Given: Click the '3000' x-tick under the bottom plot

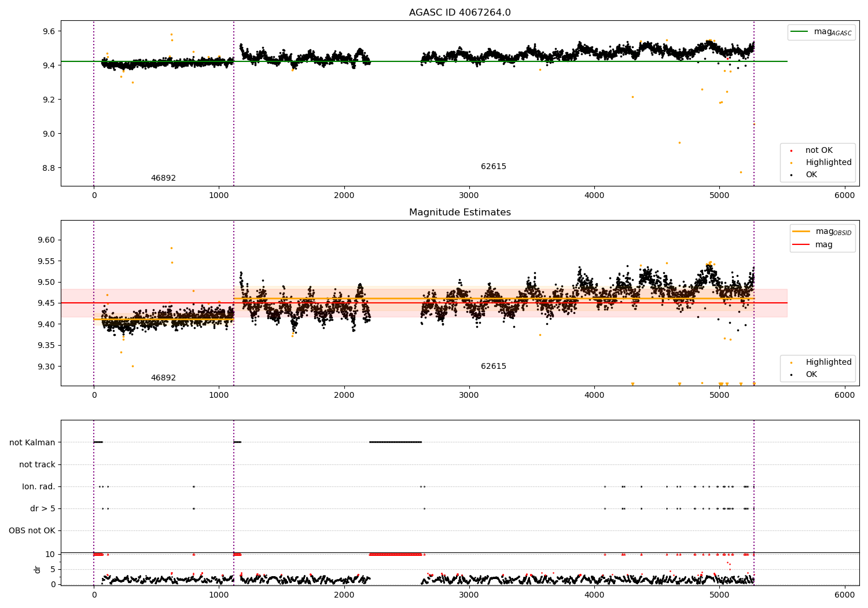Looking at the screenshot, I should 469,595.
